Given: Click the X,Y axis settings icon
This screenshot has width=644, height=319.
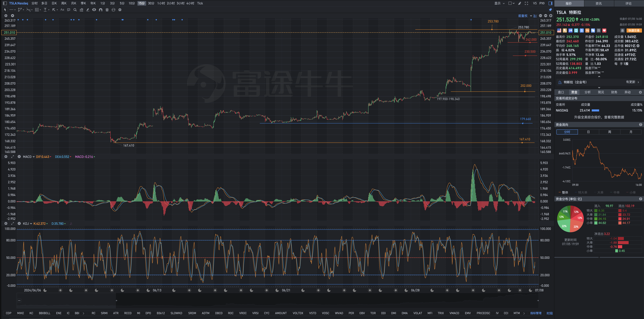Looking at the screenshot, I should point(535,16).
